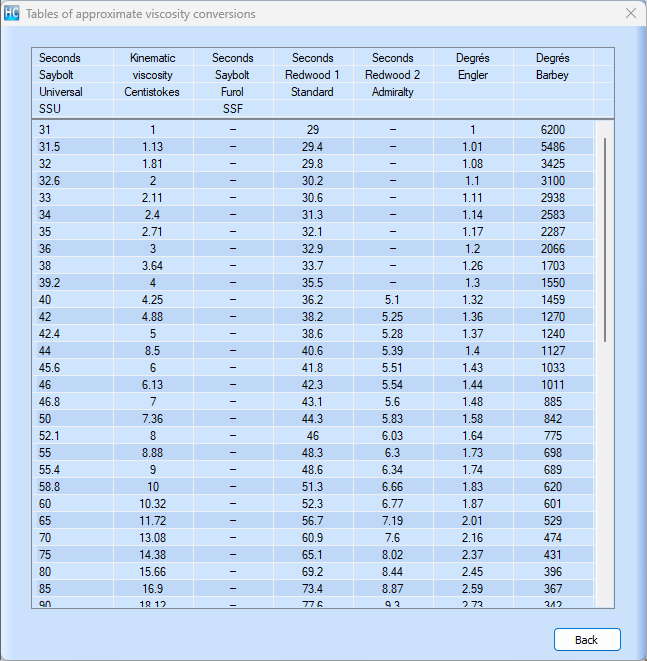647x661 pixels.
Task: Select the Seconds Saybolt Universal SSU header
Action: point(72,83)
